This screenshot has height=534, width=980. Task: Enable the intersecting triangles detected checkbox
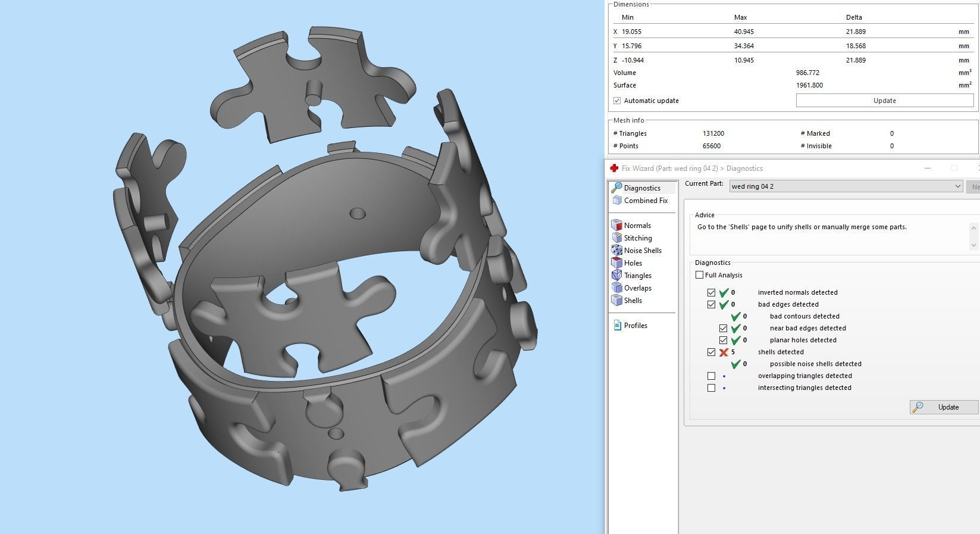(x=711, y=388)
